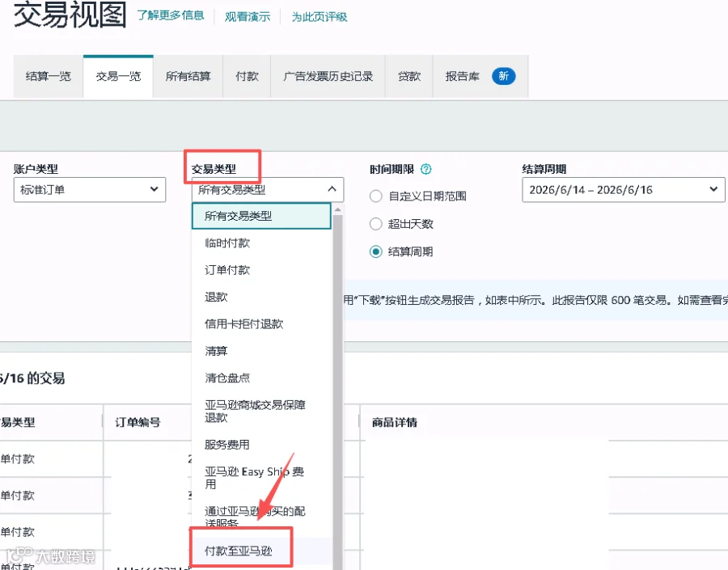
Task: Choose 退款 from the transaction type list
Action: click(261, 297)
